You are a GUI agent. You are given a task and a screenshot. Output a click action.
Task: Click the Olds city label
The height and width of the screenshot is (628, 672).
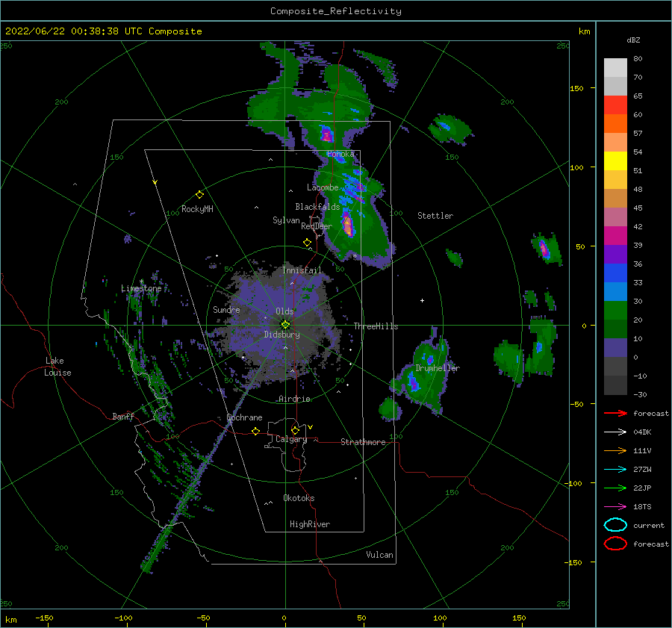pyautogui.click(x=284, y=311)
